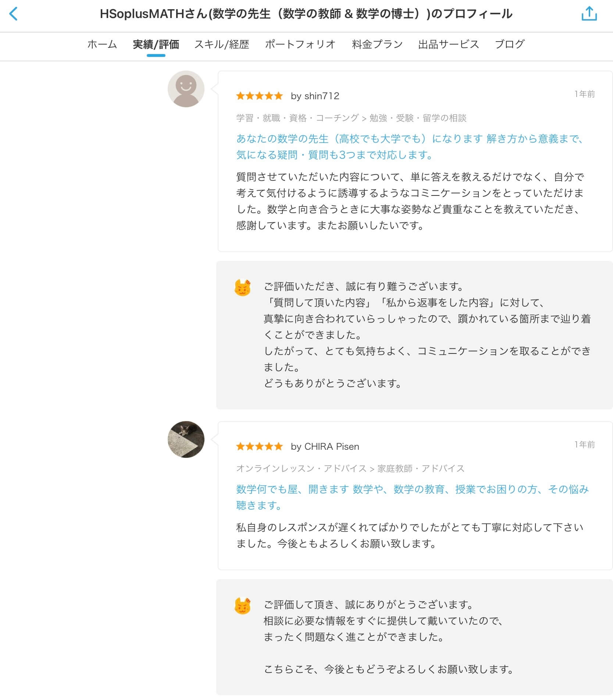Tap the share icon
Image resolution: width=613 pixels, height=700 pixels.
[x=589, y=14]
